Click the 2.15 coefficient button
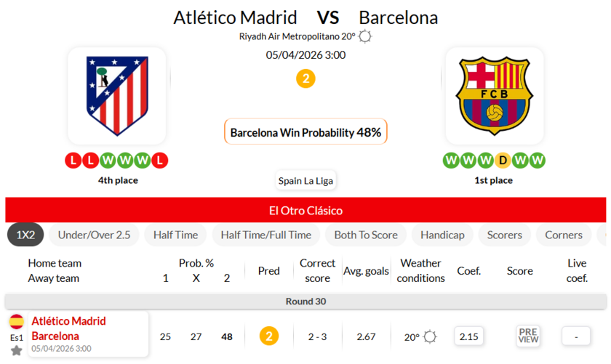 tap(469, 336)
